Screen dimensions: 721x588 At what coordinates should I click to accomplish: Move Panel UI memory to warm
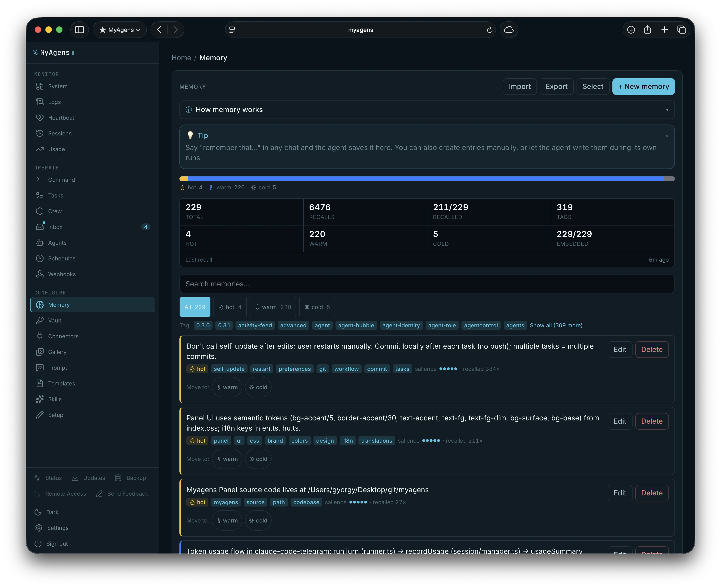coord(227,459)
